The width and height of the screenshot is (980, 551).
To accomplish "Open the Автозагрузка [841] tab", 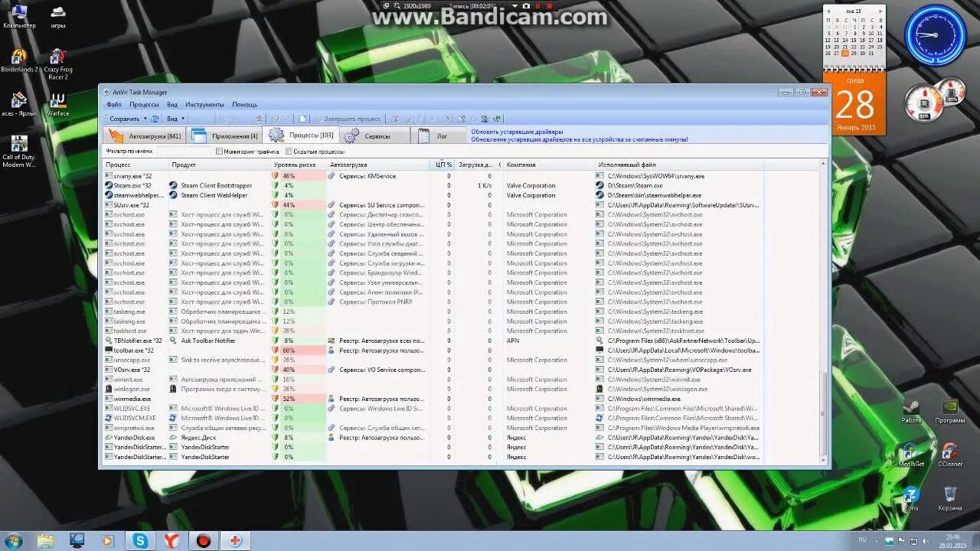I will (x=145, y=136).
